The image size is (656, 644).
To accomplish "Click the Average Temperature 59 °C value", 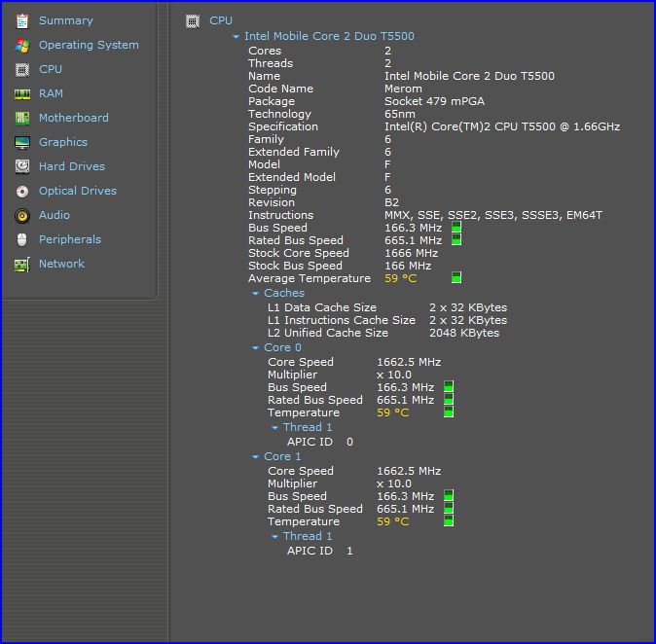I will click(x=400, y=278).
